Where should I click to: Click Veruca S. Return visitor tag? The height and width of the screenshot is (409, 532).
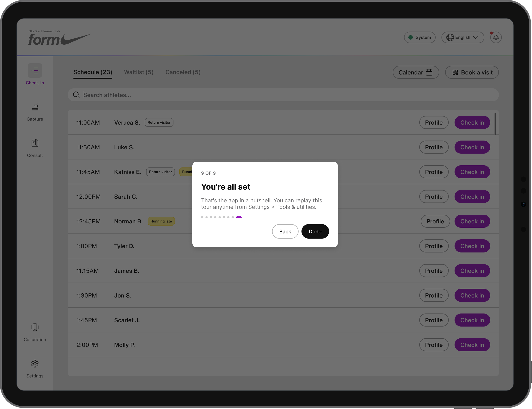[x=159, y=122]
